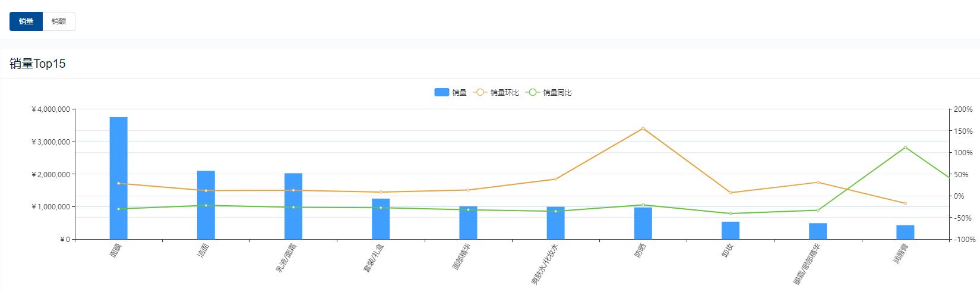Click the 防晒 x-axis label
This screenshot has width=980, height=292.
(640, 251)
